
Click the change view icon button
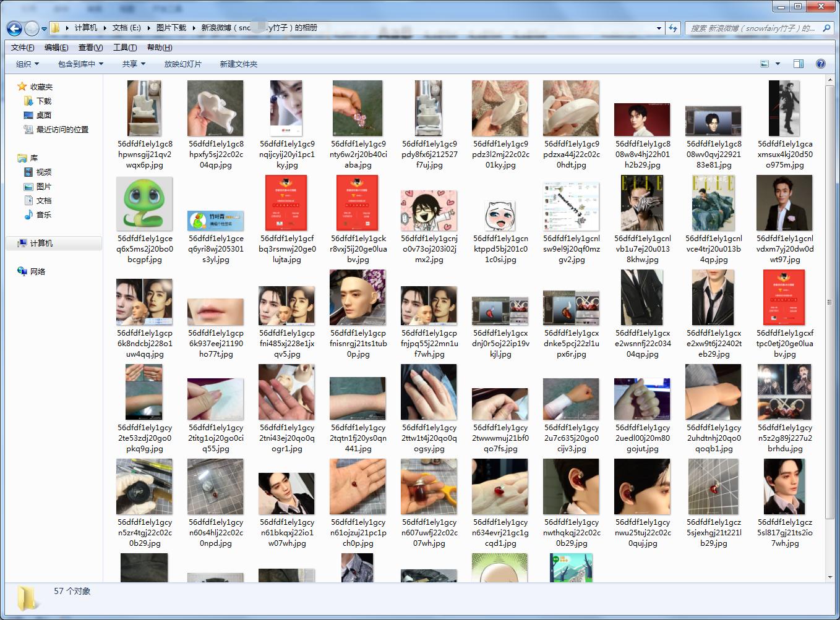tap(765, 64)
